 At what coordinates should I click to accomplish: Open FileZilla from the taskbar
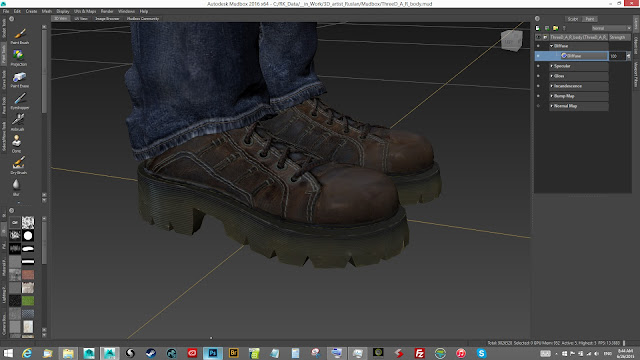pyautogui.click(x=419, y=353)
